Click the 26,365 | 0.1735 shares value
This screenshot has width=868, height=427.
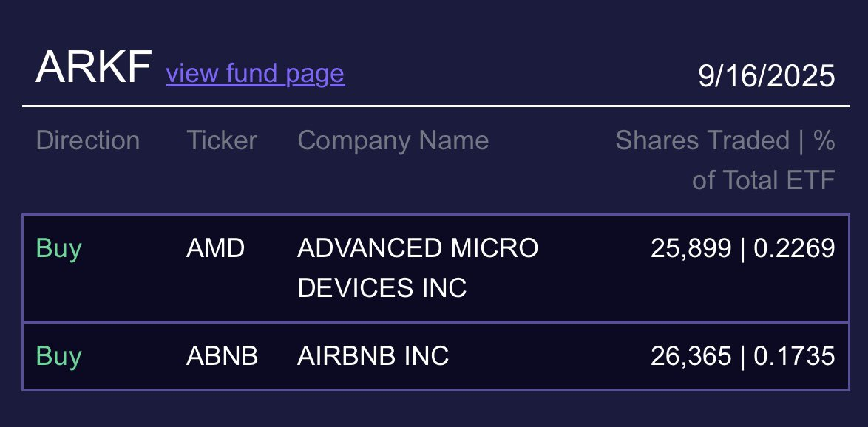pos(742,356)
